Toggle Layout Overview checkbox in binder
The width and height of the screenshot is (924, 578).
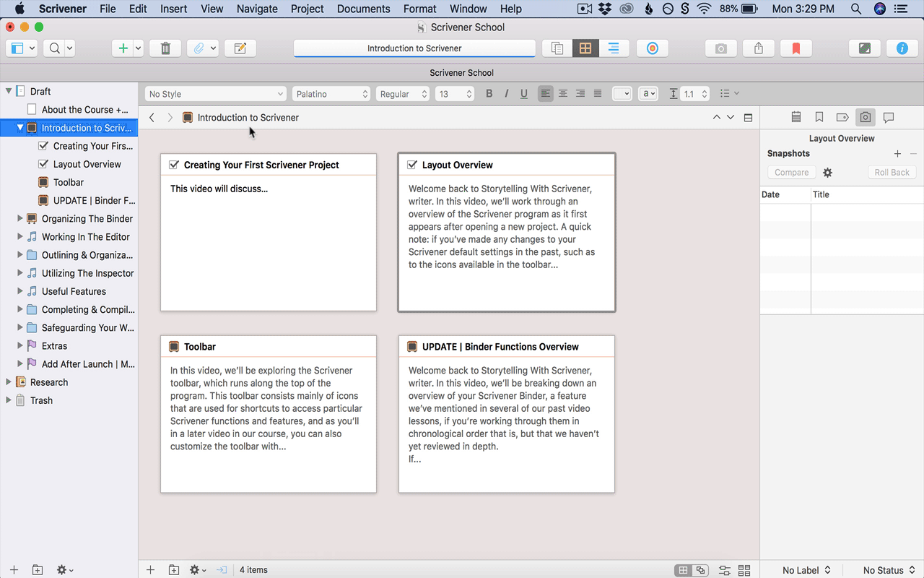tap(43, 164)
